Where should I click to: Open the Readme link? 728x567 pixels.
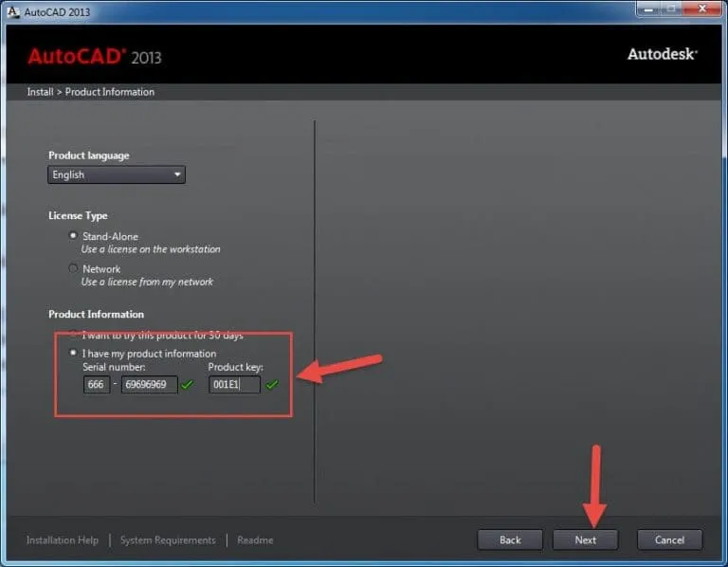click(255, 540)
